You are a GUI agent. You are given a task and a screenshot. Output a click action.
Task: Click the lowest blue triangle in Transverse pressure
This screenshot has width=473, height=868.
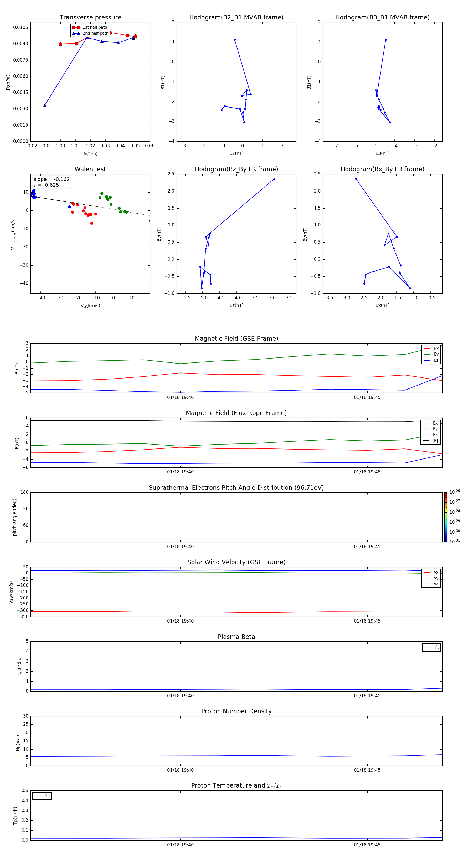(45, 106)
